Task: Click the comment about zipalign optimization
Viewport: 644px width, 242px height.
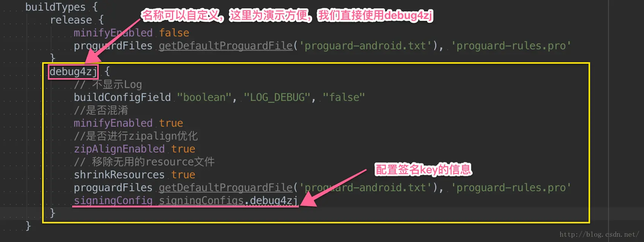Action: tap(136, 136)
